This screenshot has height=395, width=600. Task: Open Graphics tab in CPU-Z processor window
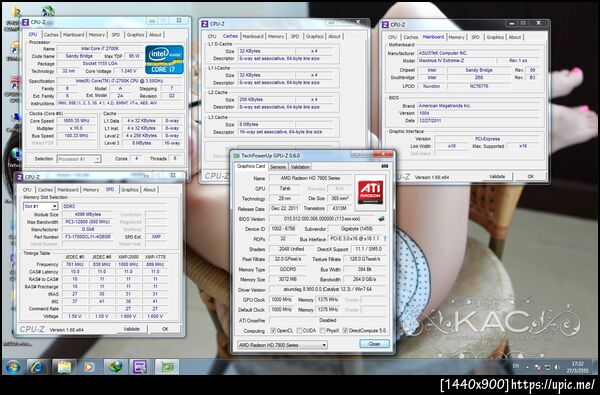pos(135,34)
